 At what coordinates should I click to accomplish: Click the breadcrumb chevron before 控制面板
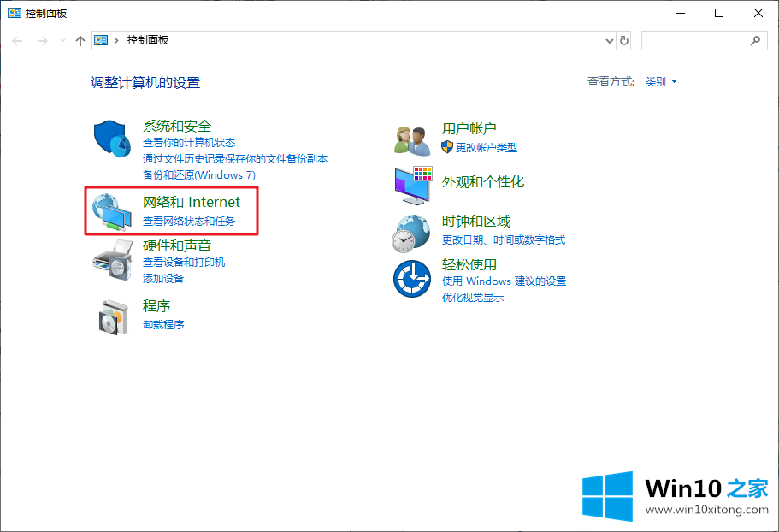[x=117, y=41]
